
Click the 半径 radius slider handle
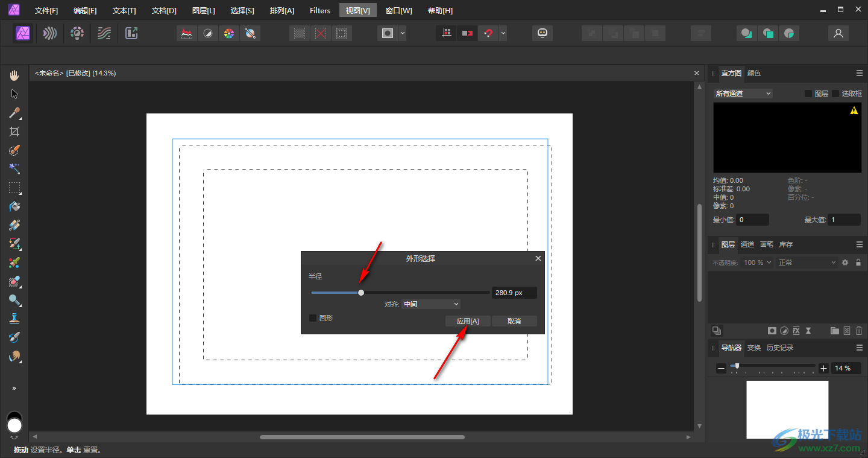tap(361, 293)
